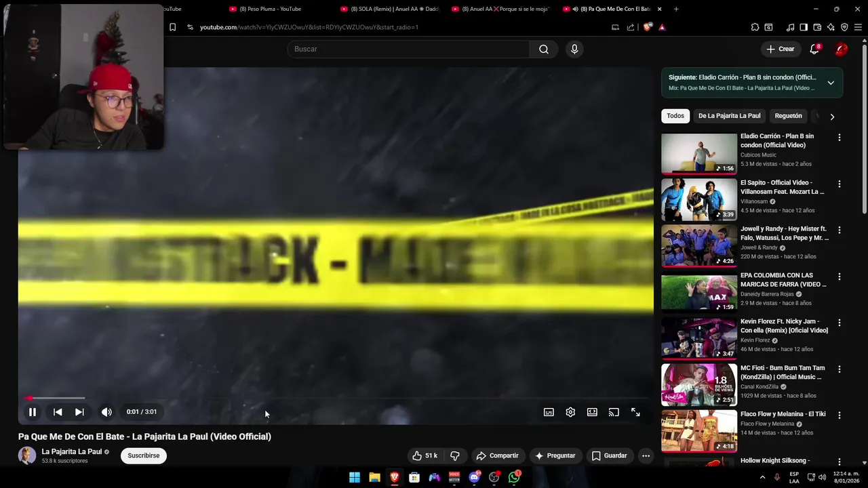Click the youtube.com address bar URL

[x=309, y=27]
